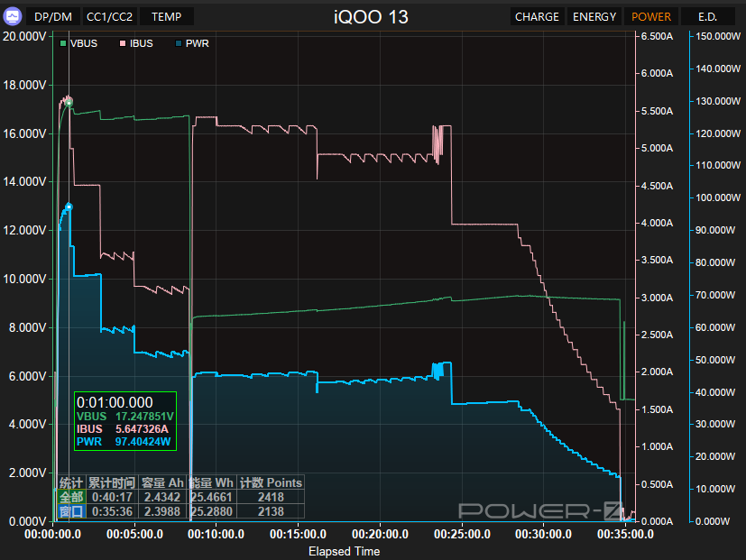Click the 25.2880 window energy cell
746x560 pixels.
[212, 511]
